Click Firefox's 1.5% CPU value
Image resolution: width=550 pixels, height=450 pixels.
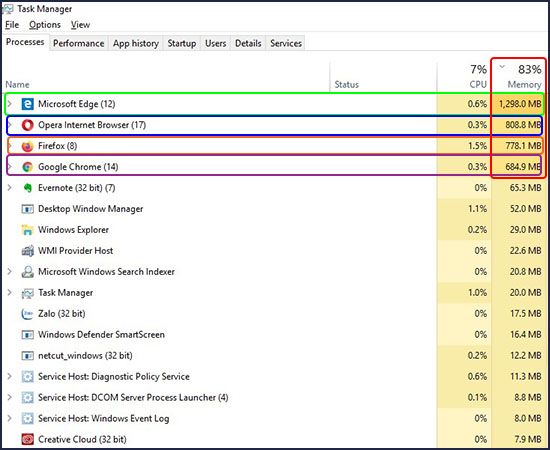[477, 146]
